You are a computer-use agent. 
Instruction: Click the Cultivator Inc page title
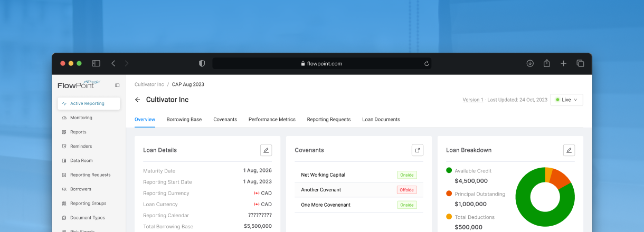167,100
